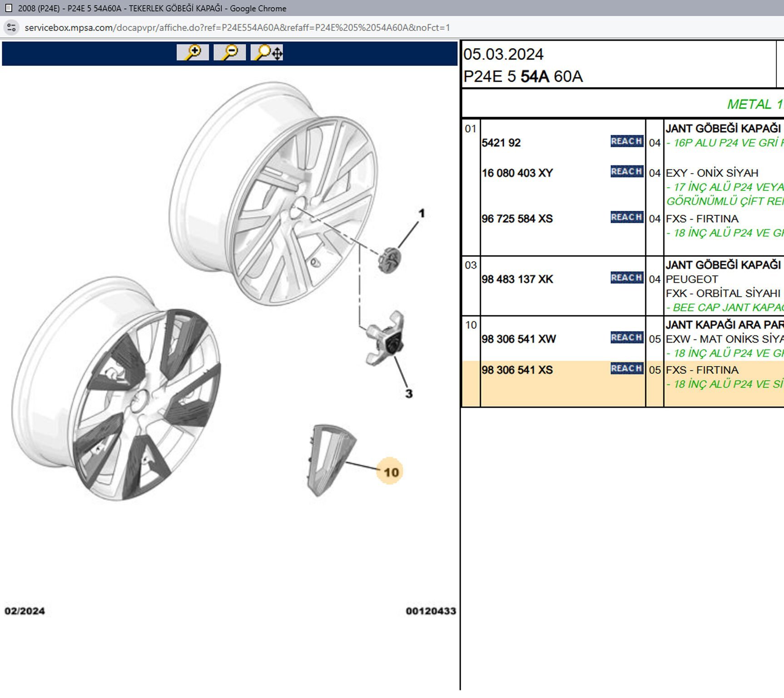
Task: Click REACH badge for 96 725 584 XS
Action: tap(626, 217)
